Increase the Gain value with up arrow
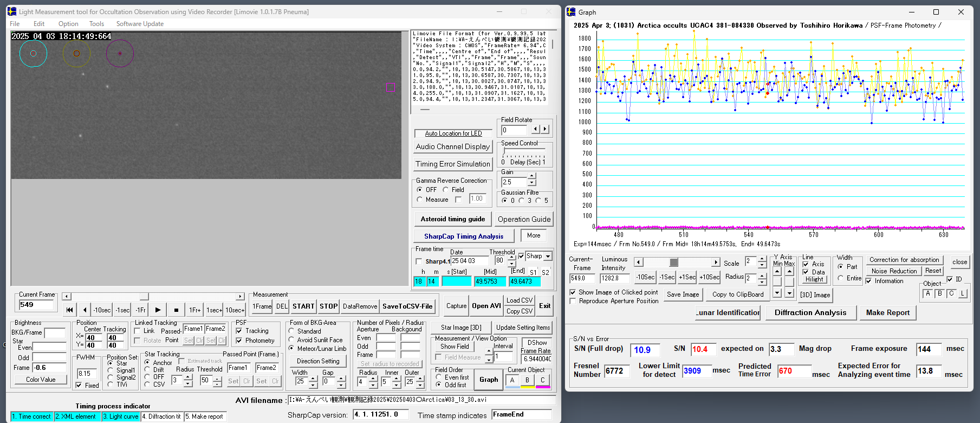Image resolution: width=980 pixels, height=423 pixels. (x=532, y=176)
